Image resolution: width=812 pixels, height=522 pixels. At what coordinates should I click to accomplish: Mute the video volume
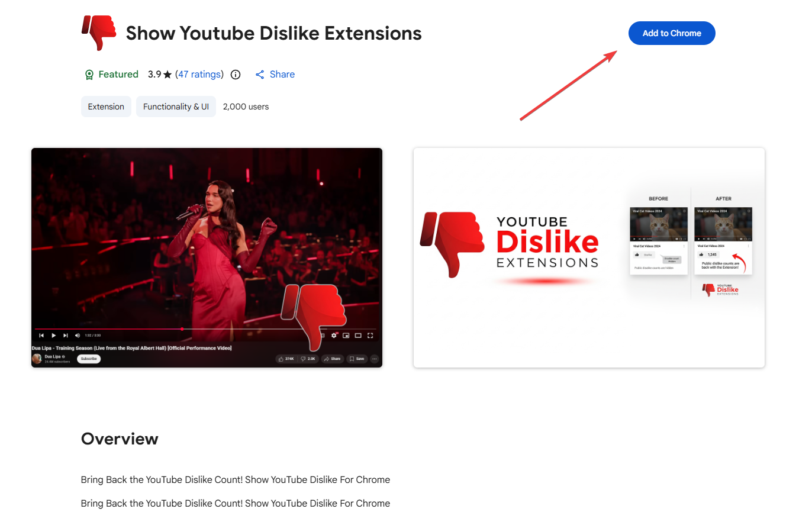pyautogui.click(x=77, y=335)
